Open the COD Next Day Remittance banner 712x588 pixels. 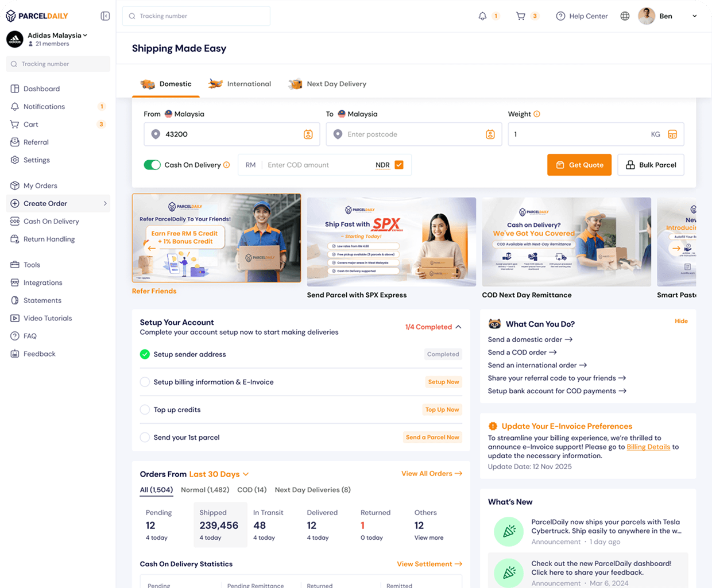click(x=567, y=242)
